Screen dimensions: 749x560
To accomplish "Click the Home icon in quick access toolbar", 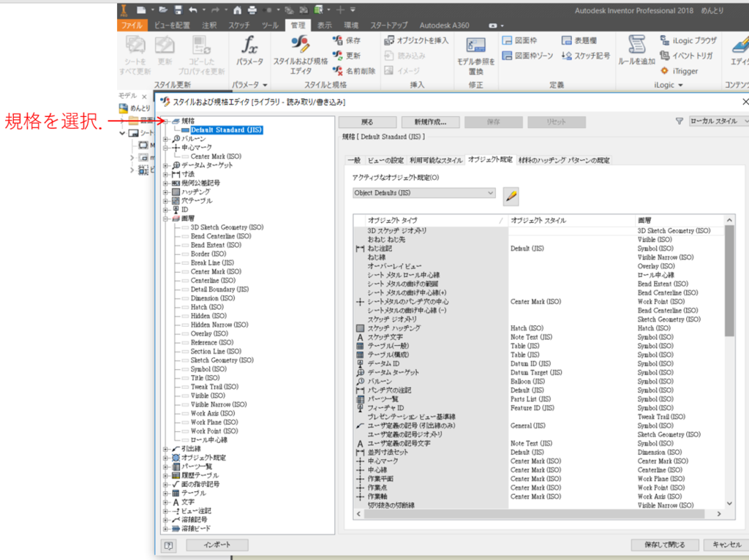I will (238, 10).
